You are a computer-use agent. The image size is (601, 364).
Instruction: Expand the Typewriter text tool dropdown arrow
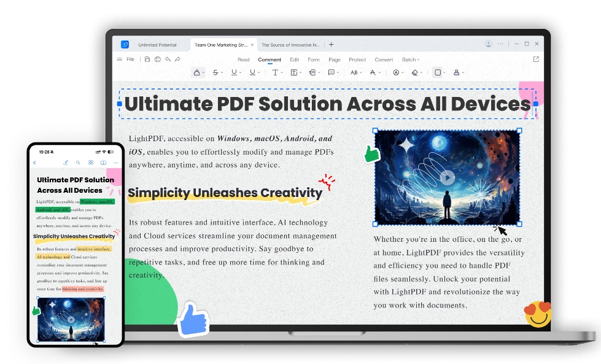coord(282,73)
